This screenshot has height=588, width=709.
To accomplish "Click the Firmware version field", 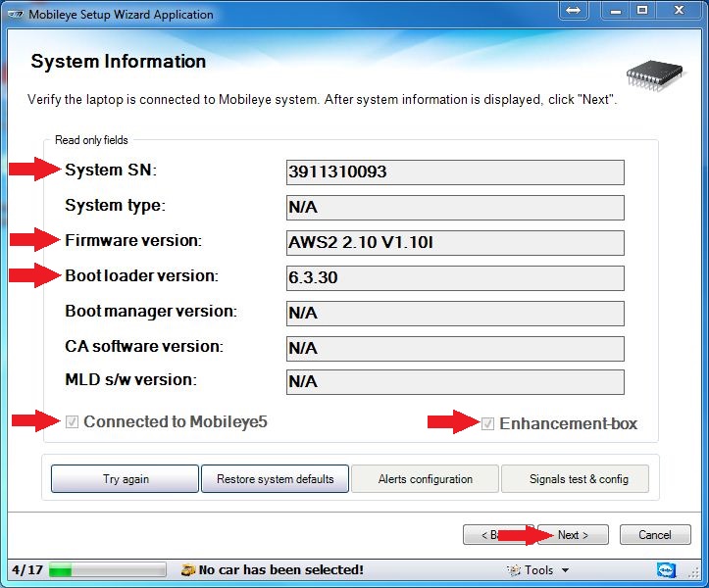I will 455,243.
